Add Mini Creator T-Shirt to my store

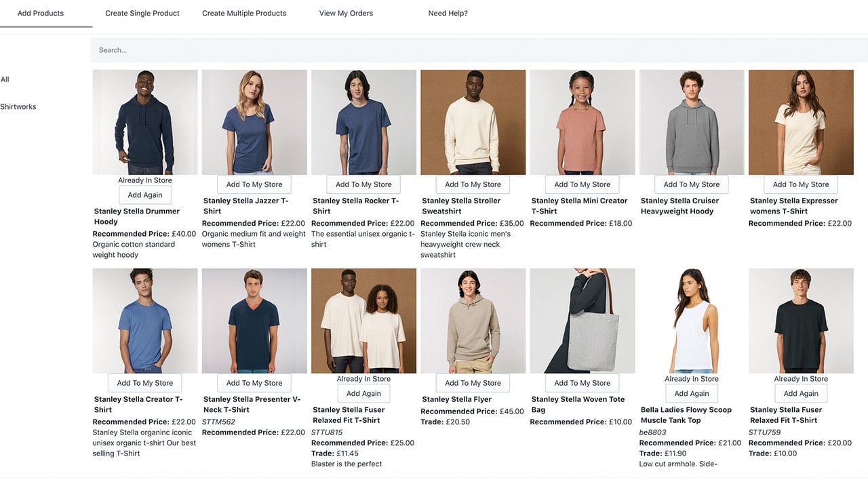[583, 184]
